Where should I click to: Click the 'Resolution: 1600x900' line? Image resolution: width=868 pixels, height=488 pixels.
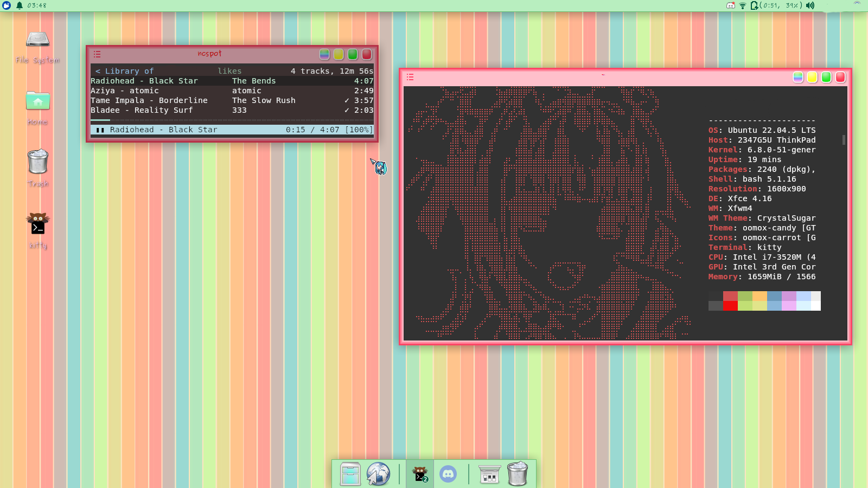coord(757,189)
